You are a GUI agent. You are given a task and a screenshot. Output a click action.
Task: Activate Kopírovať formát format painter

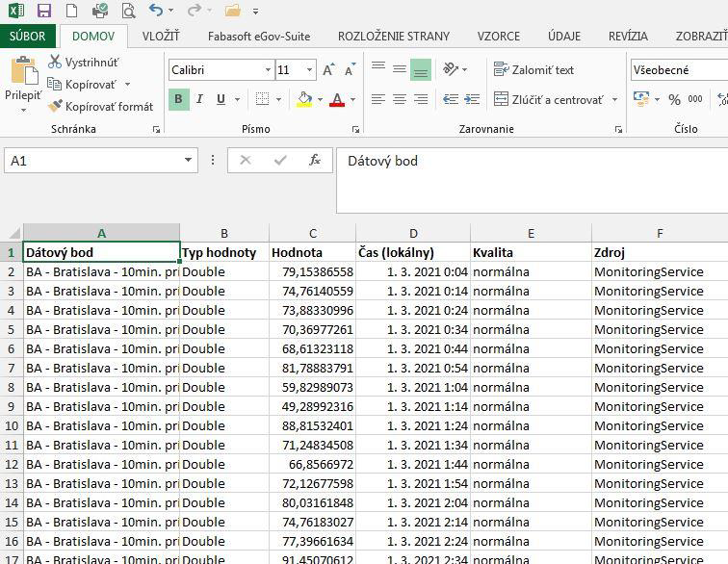click(100, 106)
